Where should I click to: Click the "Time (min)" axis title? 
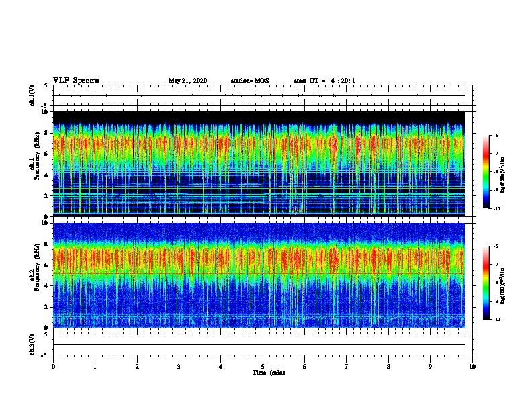click(269, 373)
